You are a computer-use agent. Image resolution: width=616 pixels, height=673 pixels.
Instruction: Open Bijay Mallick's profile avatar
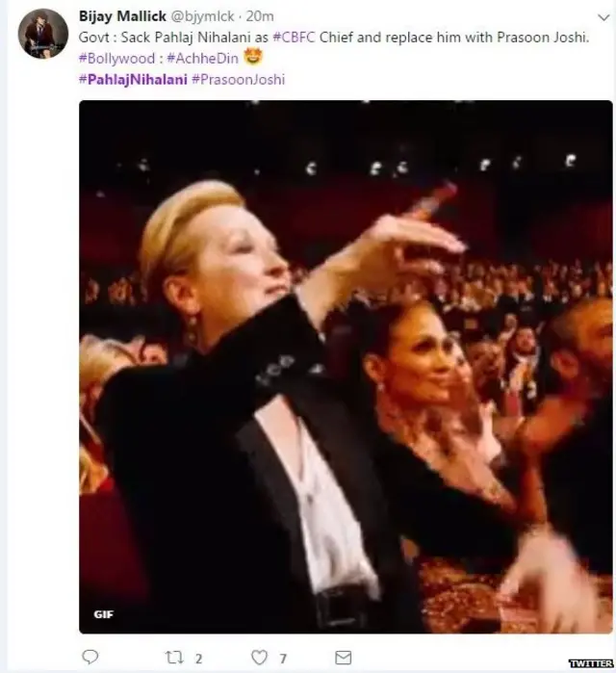[x=43, y=34]
